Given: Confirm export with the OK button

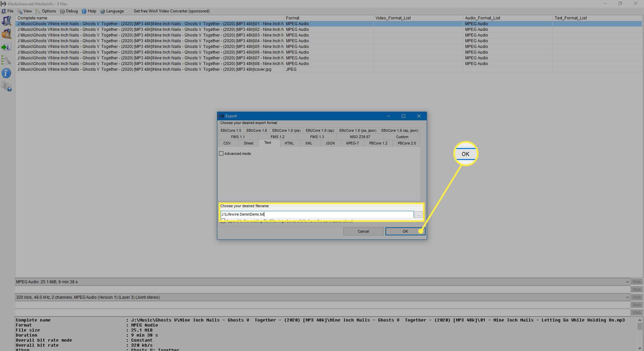Looking at the screenshot, I should click(405, 231).
